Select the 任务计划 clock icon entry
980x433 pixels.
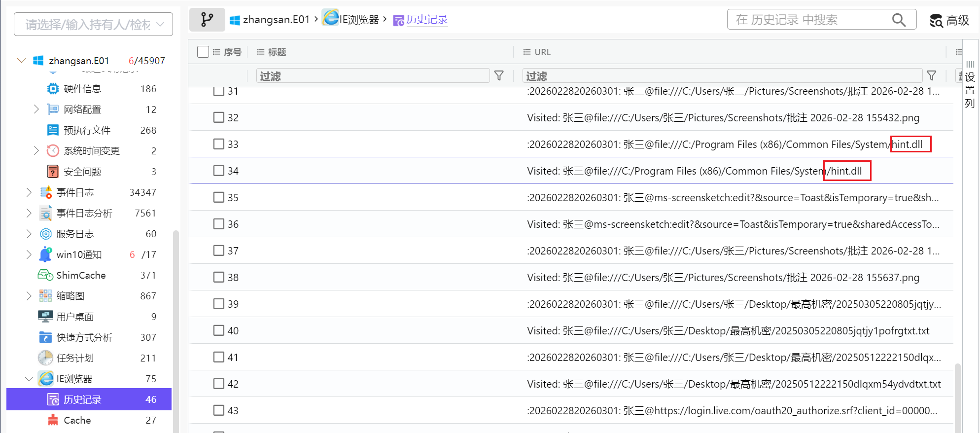(x=45, y=358)
